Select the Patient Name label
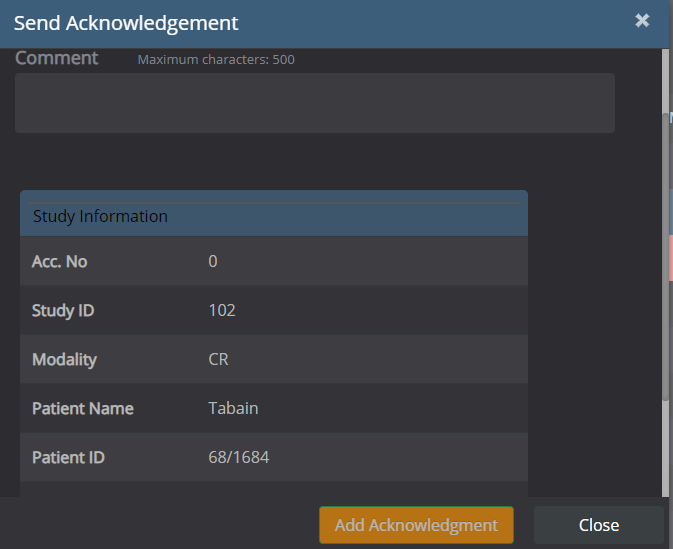The image size is (673, 549). (82, 408)
